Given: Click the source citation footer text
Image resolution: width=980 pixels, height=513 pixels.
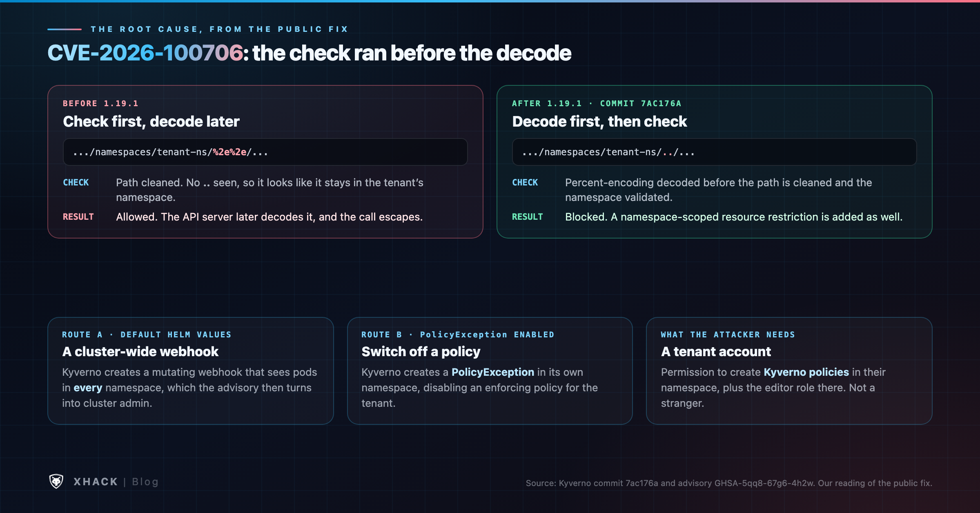Looking at the screenshot, I should click(729, 483).
